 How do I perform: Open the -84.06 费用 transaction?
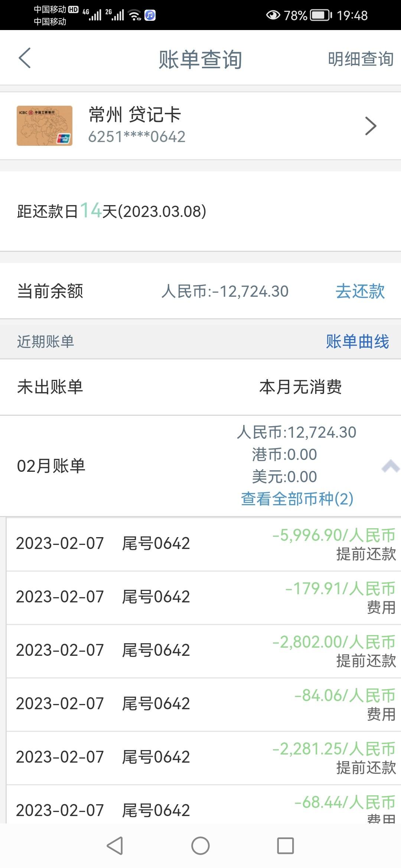[203, 704]
